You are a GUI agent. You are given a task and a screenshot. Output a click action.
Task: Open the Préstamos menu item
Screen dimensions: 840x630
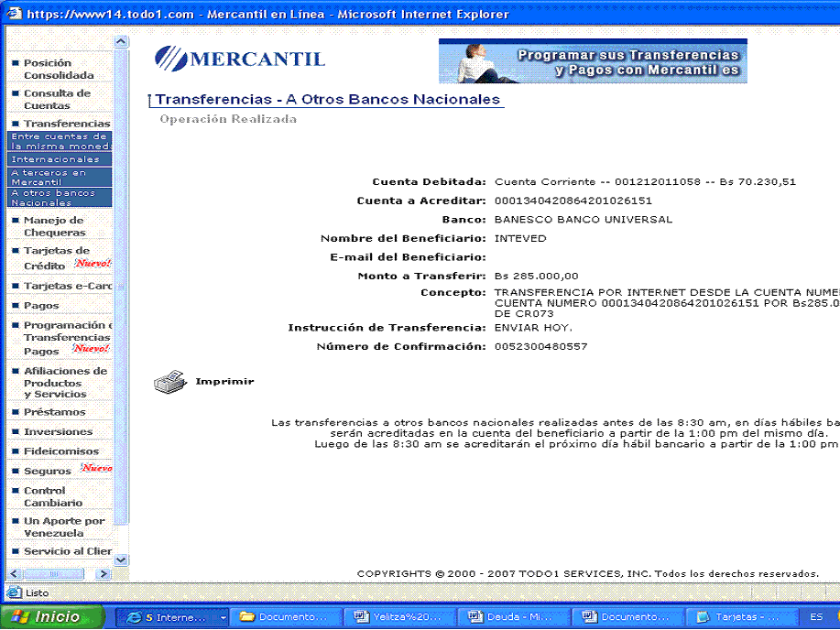point(54,412)
